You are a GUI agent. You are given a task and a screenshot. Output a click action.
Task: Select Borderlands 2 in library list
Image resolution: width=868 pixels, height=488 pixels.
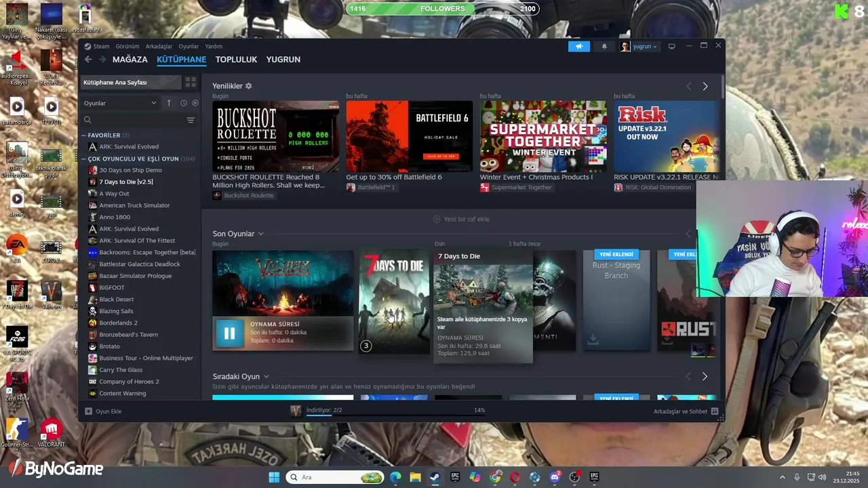pyautogui.click(x=118, y=323)
